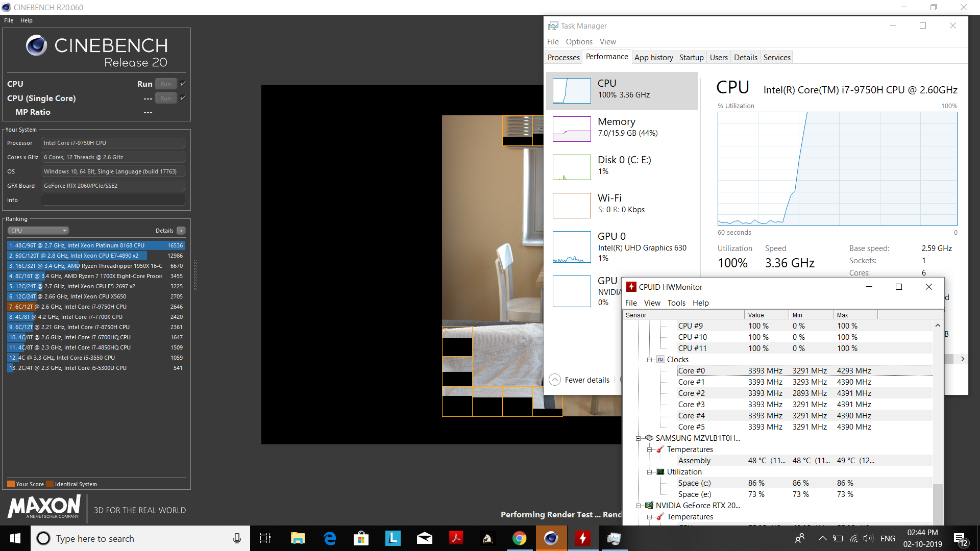
Task: Toggle the CPU test checkbox
Action: click(x=183, y=84)
